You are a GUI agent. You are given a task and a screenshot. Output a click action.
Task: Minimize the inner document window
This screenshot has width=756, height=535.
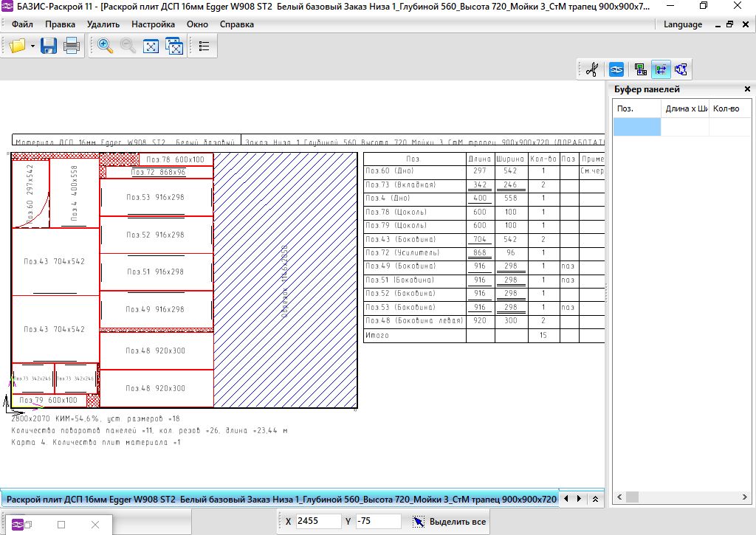tap(718, 24)
